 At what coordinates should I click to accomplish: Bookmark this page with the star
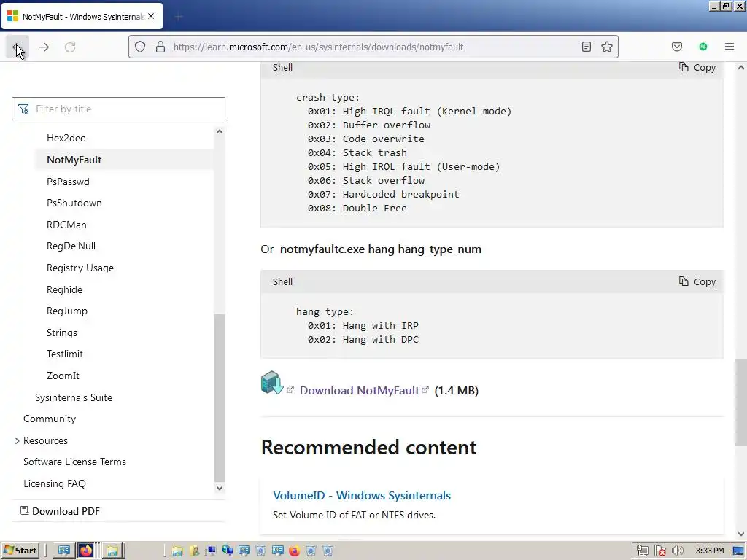[606, 47]
